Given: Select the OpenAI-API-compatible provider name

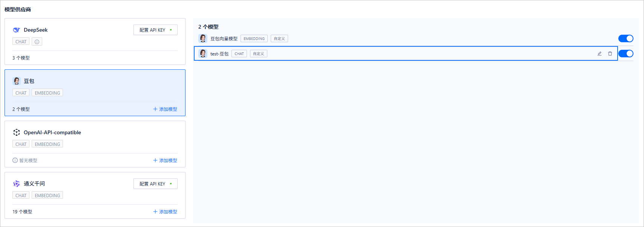Looking at the screenshot, I should (52, 132).
